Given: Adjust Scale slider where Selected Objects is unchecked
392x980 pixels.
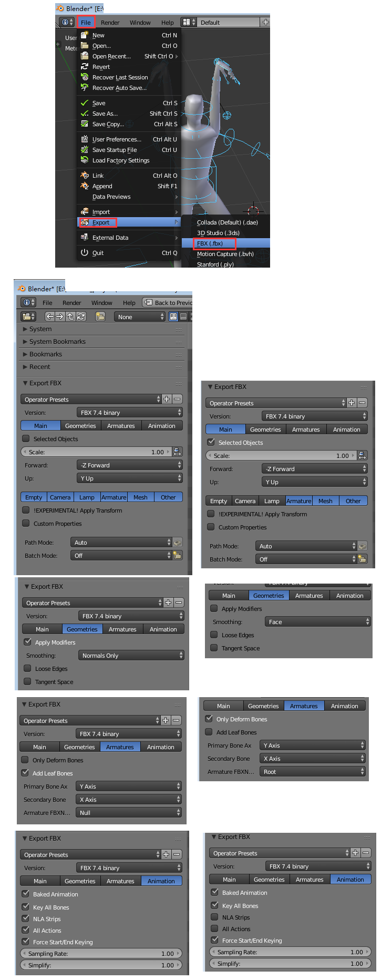Looking at the screenshot, I should click(x=96, y=452).
